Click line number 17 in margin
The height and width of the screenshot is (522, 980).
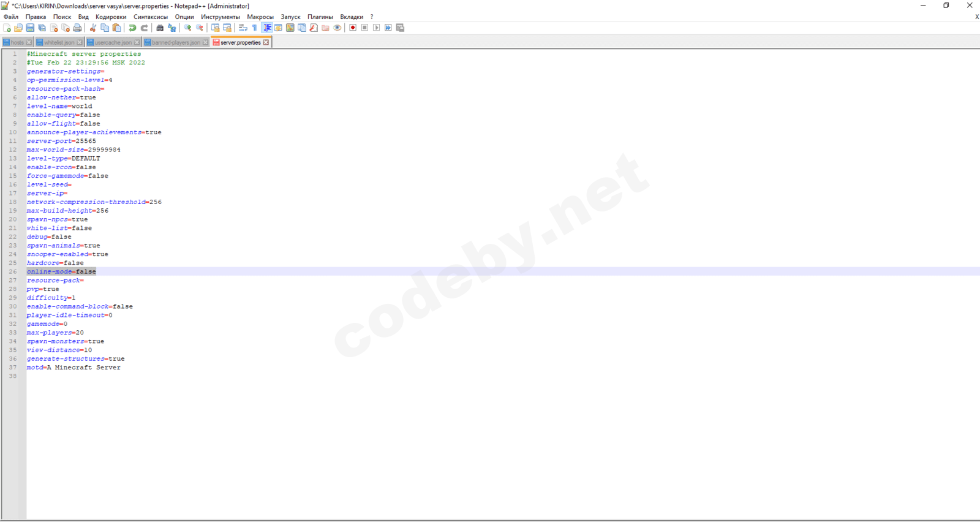tap(13, 193)
